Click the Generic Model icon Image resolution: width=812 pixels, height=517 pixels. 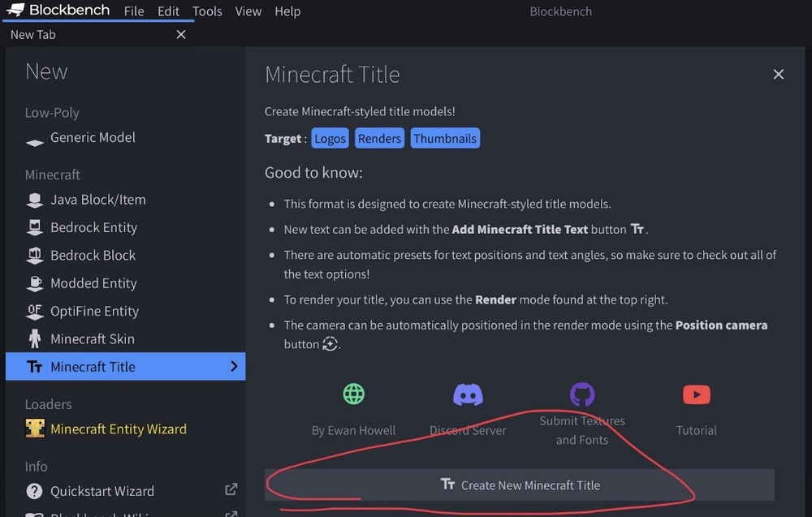click(35, 143)
